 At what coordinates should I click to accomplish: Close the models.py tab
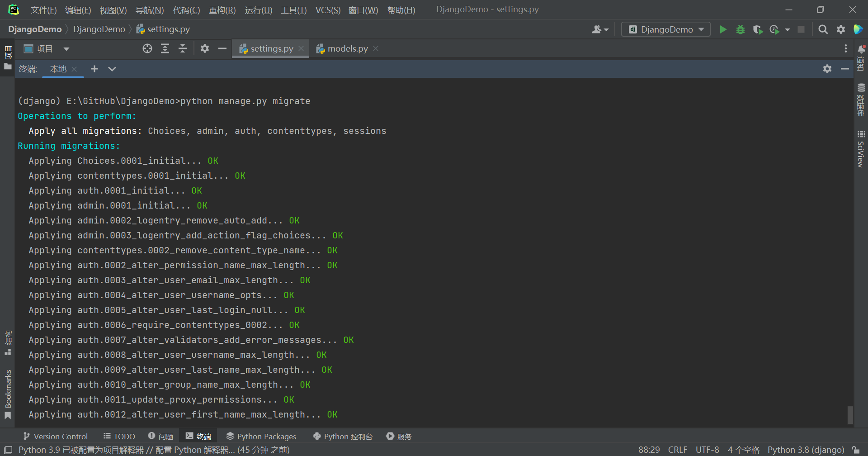coord(376,48)
